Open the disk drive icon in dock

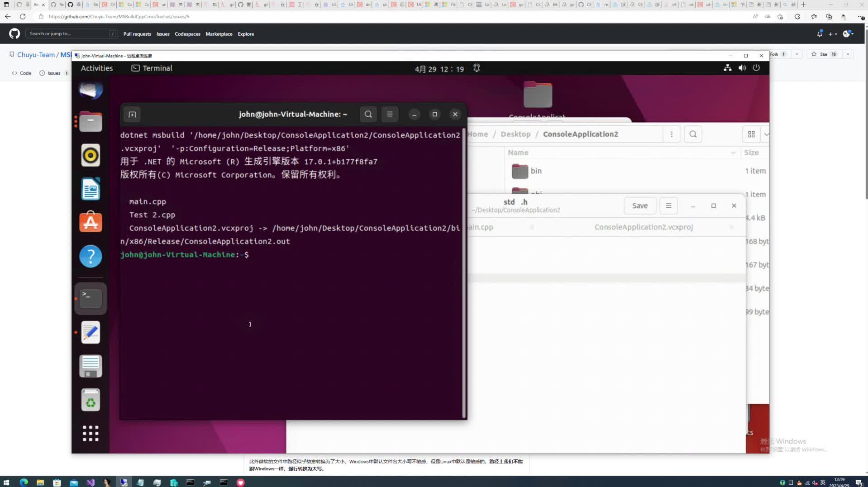pos(91,366)
